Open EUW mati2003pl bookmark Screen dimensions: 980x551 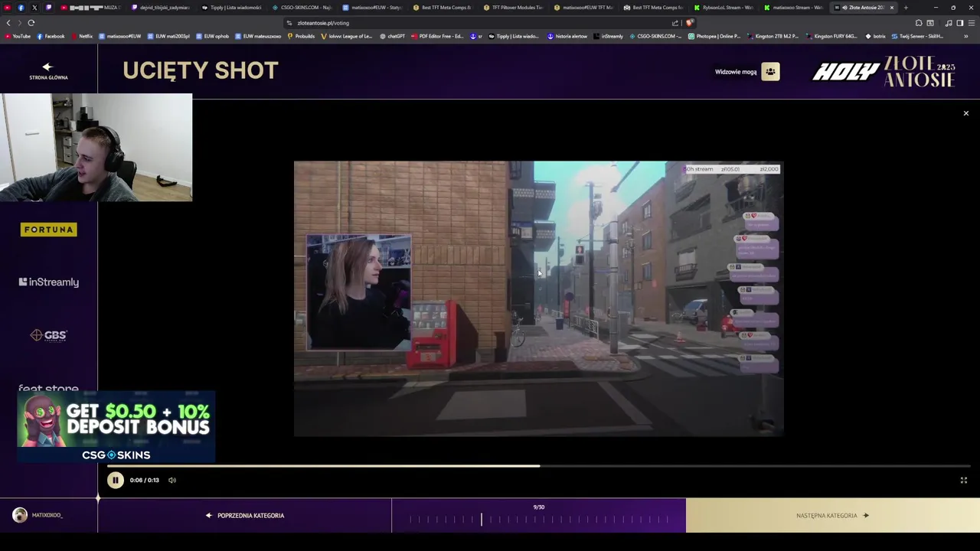(x=168, y=36)
